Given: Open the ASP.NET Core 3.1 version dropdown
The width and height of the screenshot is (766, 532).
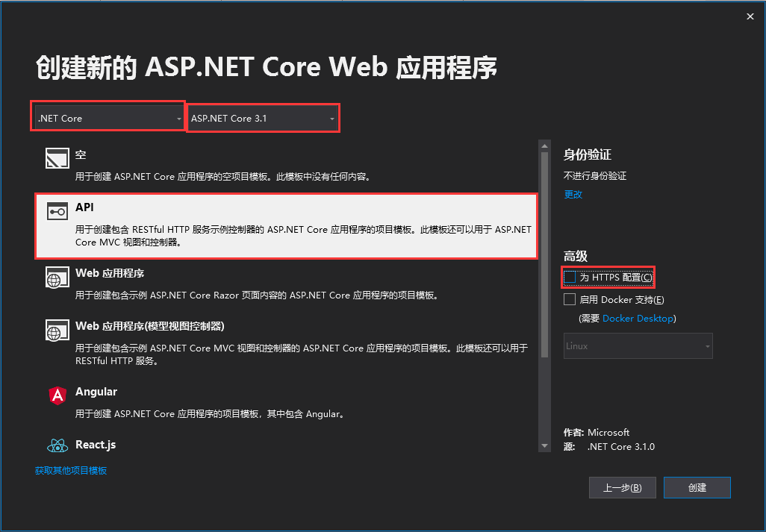Looking at the screenshot, I should click(263, 117).
